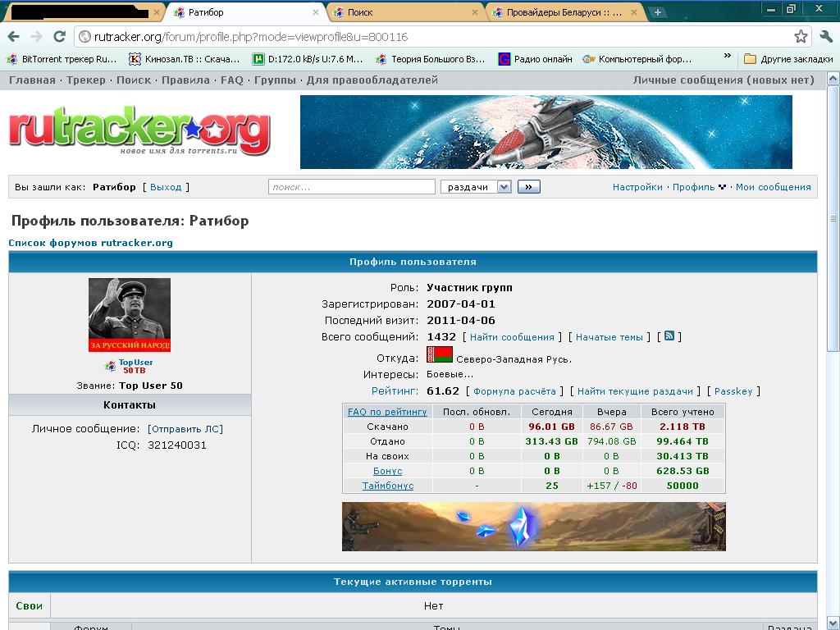Open the Трекер menu item
The width and height of the screenshot is (840, 630).
(86, 80)
